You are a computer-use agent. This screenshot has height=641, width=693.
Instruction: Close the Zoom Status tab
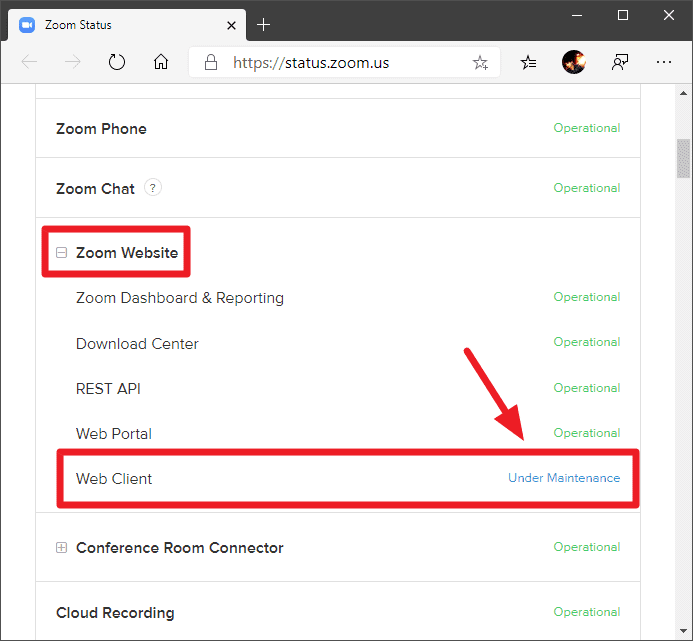tap(231, 26)
